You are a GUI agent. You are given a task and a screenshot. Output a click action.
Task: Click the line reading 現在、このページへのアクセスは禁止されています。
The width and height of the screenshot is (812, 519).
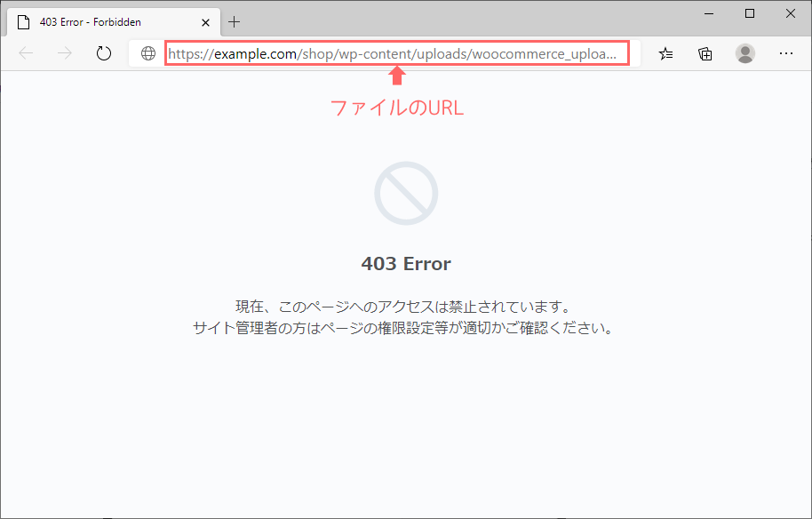403,306
